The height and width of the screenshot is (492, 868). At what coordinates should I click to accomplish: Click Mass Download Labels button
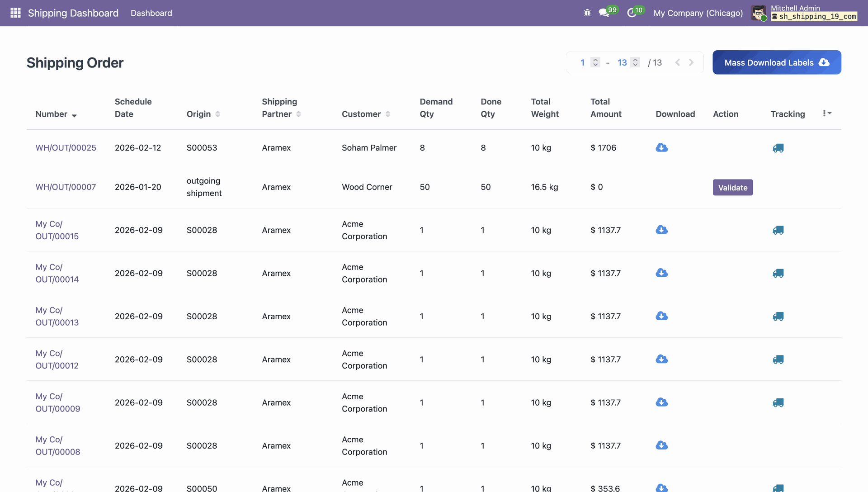[776, 62]
